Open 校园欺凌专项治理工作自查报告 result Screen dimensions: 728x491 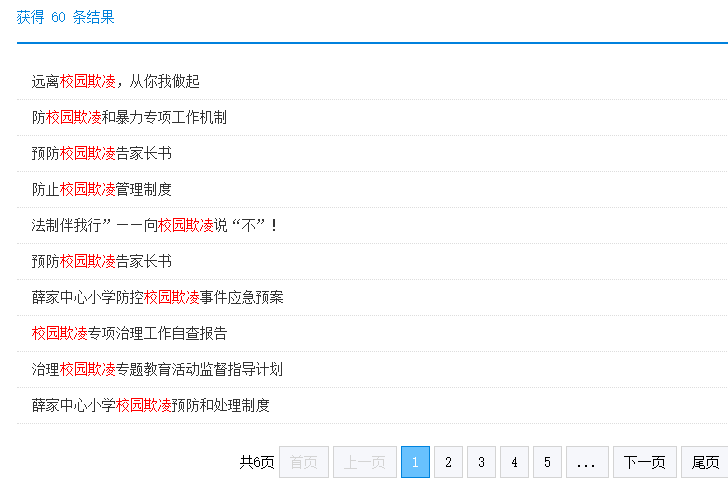pyautogui.click(x=129, y=333)
